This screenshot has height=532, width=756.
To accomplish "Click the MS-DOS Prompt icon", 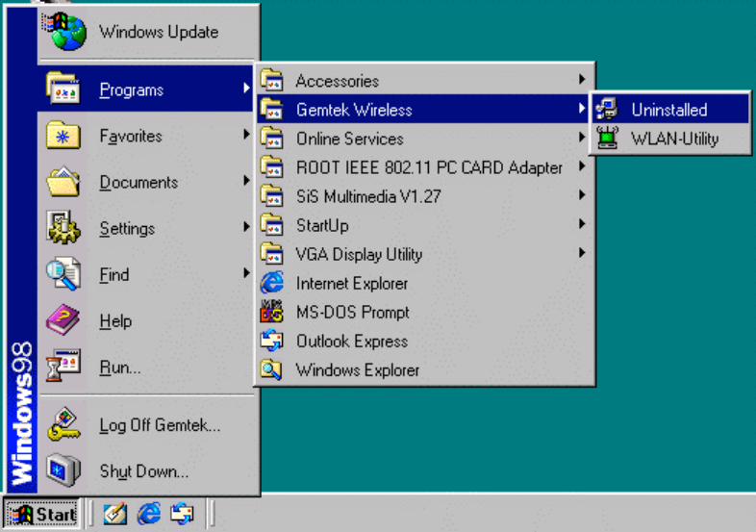I will [272, 312].
